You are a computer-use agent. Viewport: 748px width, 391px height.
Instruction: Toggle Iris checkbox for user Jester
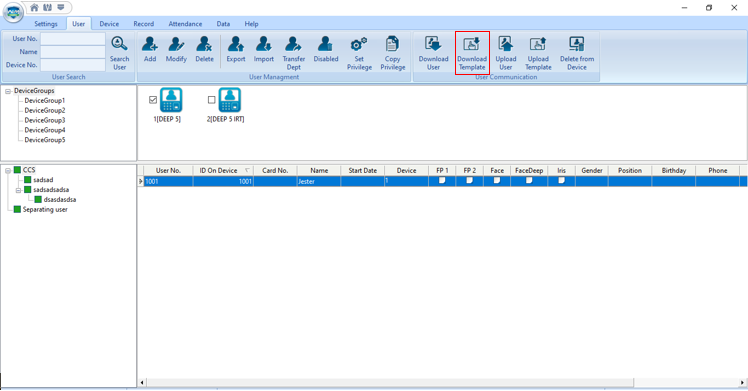(561, 180)
